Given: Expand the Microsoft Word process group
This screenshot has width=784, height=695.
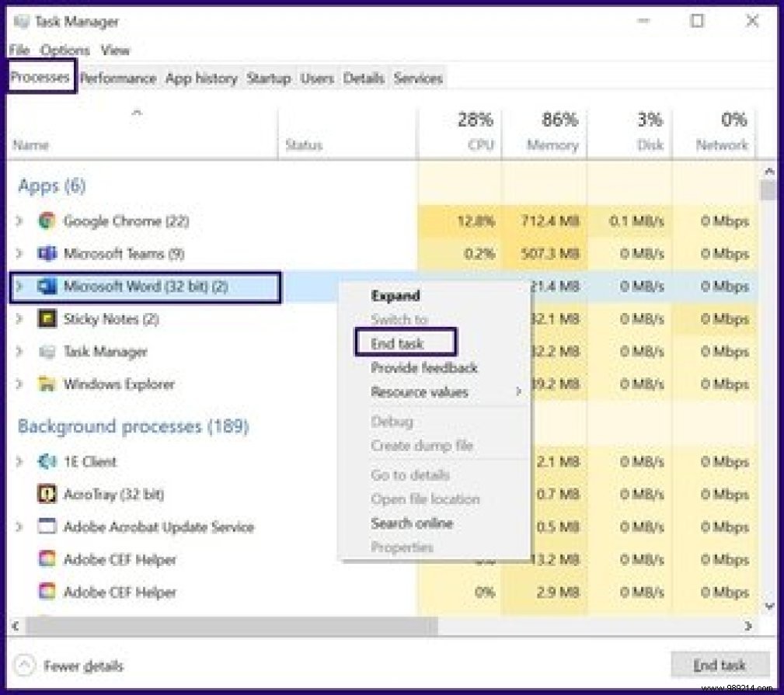Looking at the screenshot, I should pos(19,287).
